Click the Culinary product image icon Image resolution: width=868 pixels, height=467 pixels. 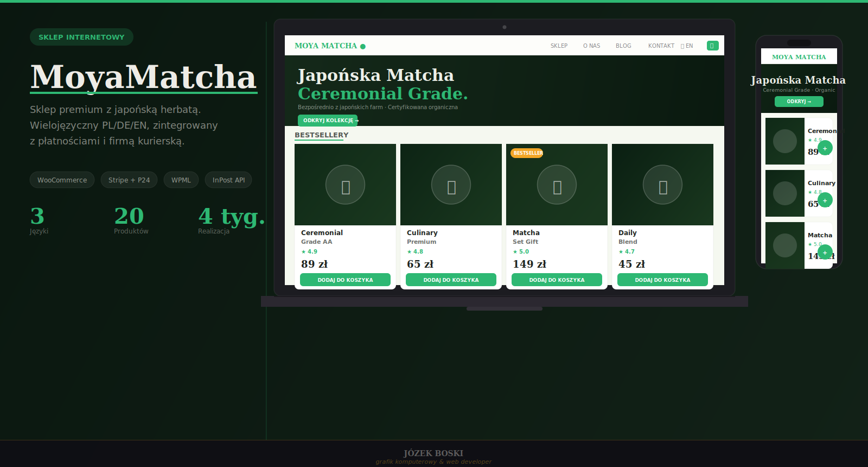pyautogui.click(x=451, y=185)
